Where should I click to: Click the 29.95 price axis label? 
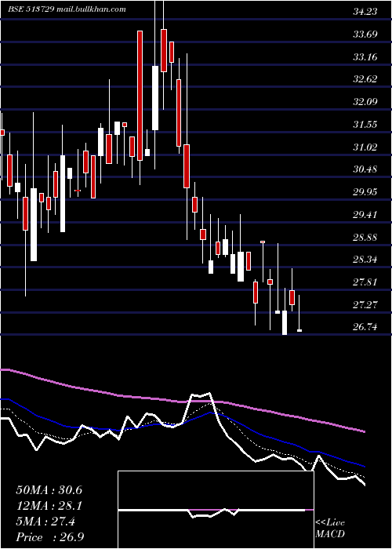365,192
